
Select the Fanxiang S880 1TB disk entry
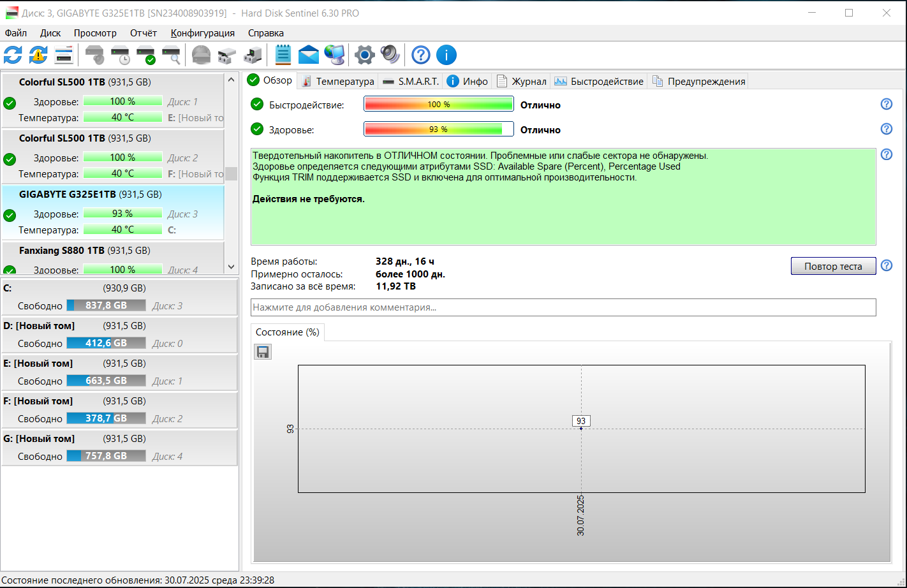click(x=113, y=258)
